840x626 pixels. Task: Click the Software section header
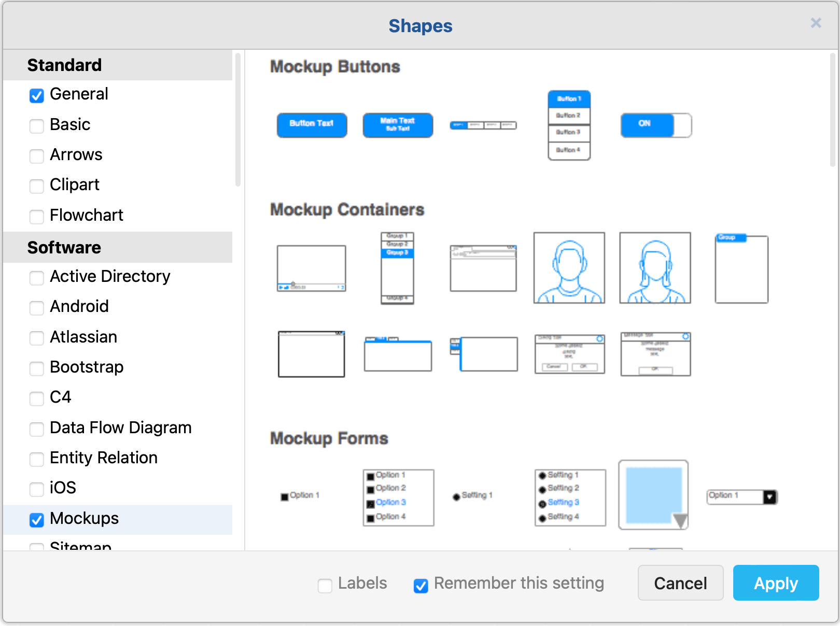pos(64,247)
